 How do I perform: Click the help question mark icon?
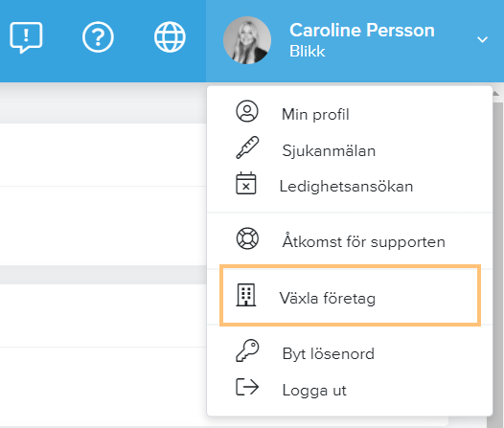[98, 37]
